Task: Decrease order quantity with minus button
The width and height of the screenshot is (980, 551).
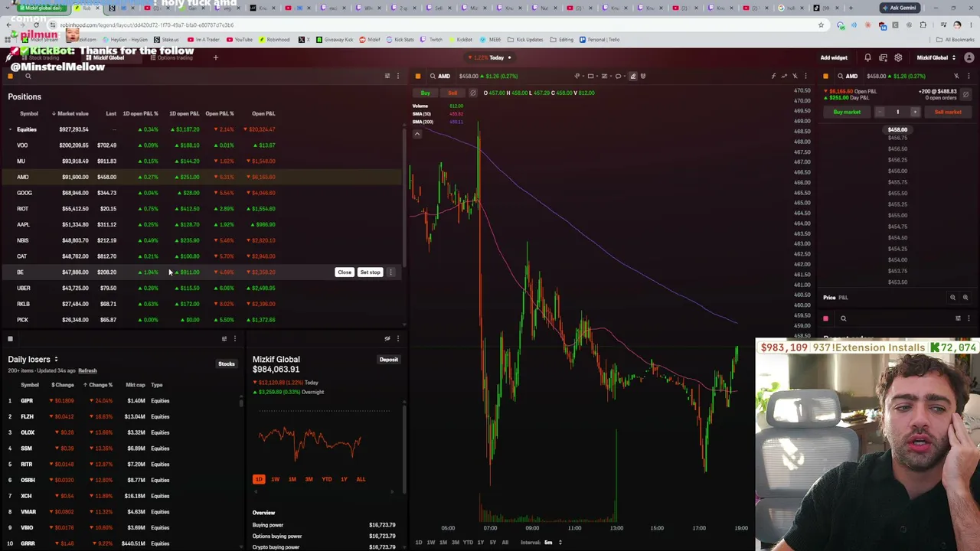Action: click(x=880, y=112)
